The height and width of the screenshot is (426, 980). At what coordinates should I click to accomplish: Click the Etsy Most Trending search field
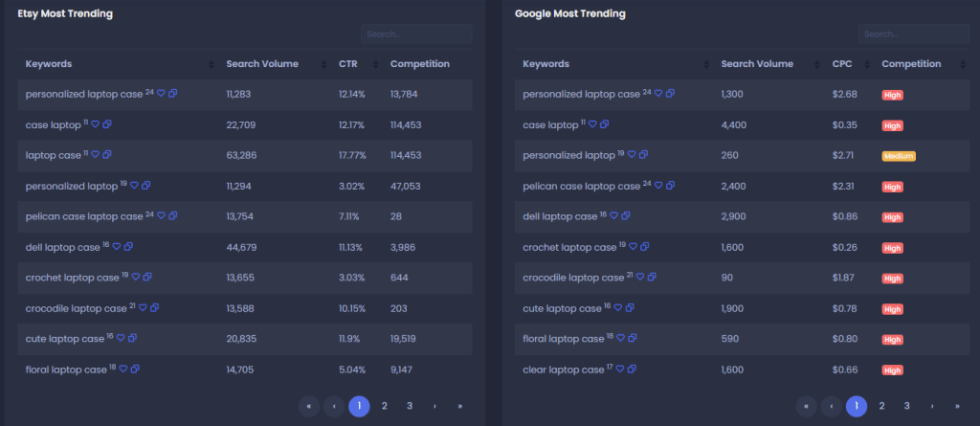click(x=416, y=34)
